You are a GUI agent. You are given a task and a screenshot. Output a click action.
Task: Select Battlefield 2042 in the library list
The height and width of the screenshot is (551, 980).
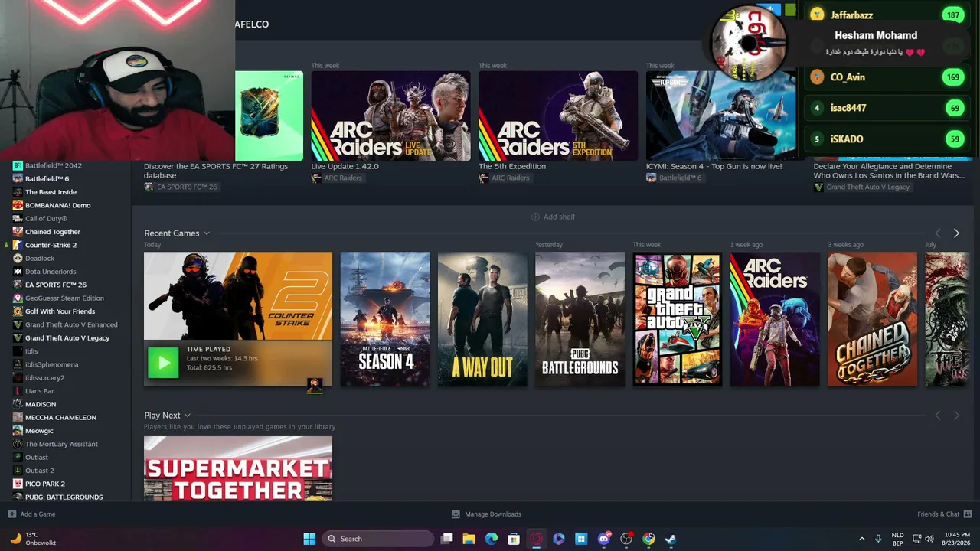click(x=54, y=165)
